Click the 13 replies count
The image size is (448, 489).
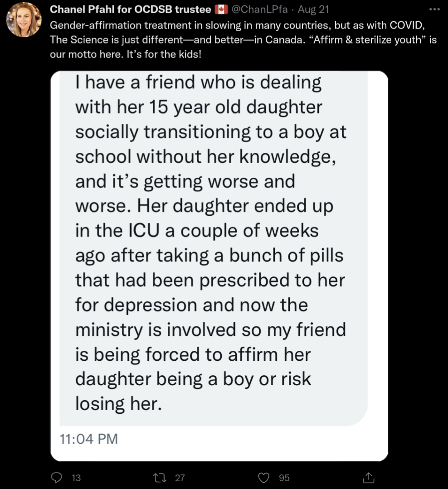76,478
